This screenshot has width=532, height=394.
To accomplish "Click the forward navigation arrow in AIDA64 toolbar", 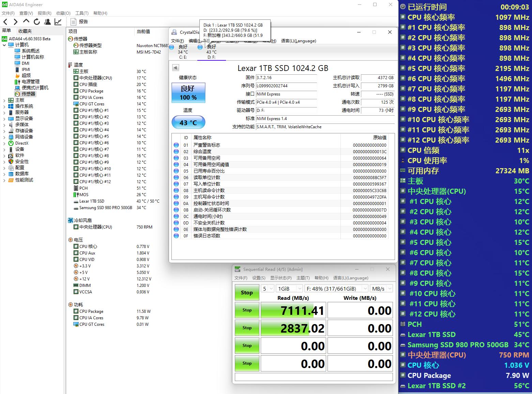I will click(x=15, y=21).
